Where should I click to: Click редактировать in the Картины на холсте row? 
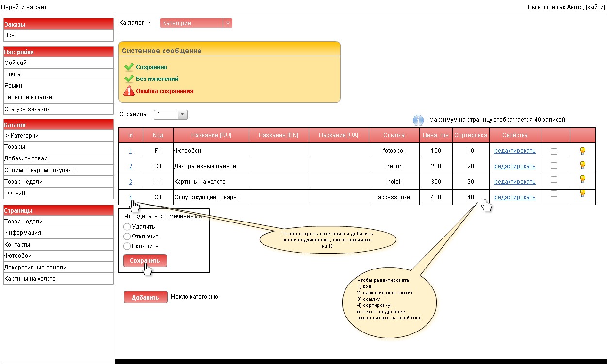click(x=515, y=182)
